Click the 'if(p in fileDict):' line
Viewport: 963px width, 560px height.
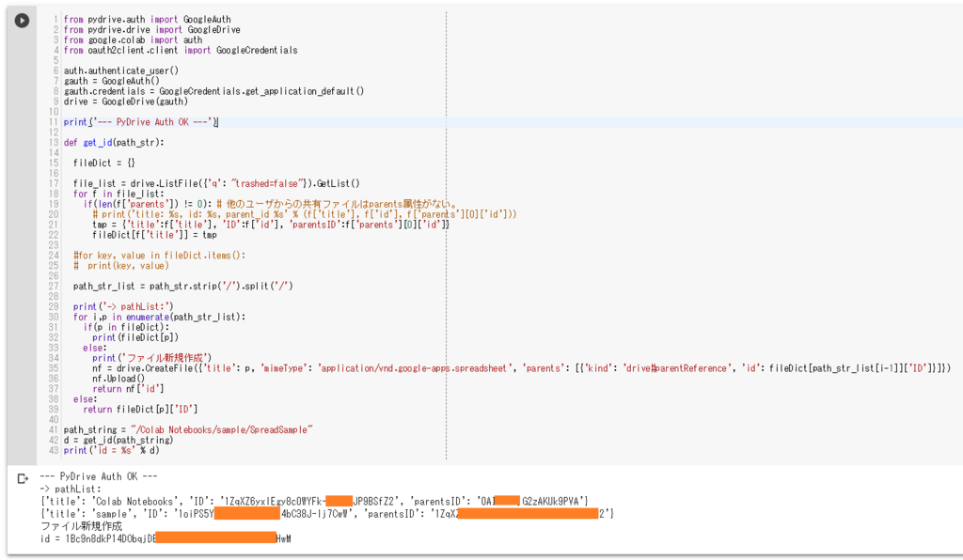pos(126,327)
